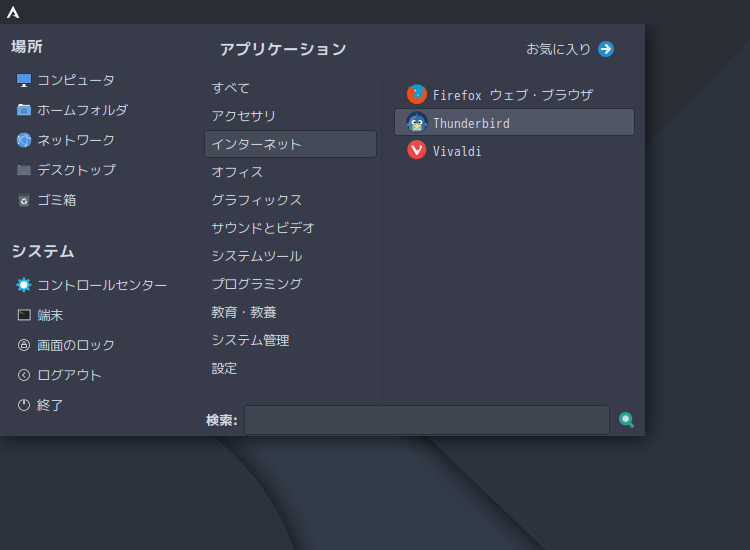This screenshot has height=550, width=750.
Task: Click the Arch logo menu button in the top panel
Action: 13,12
